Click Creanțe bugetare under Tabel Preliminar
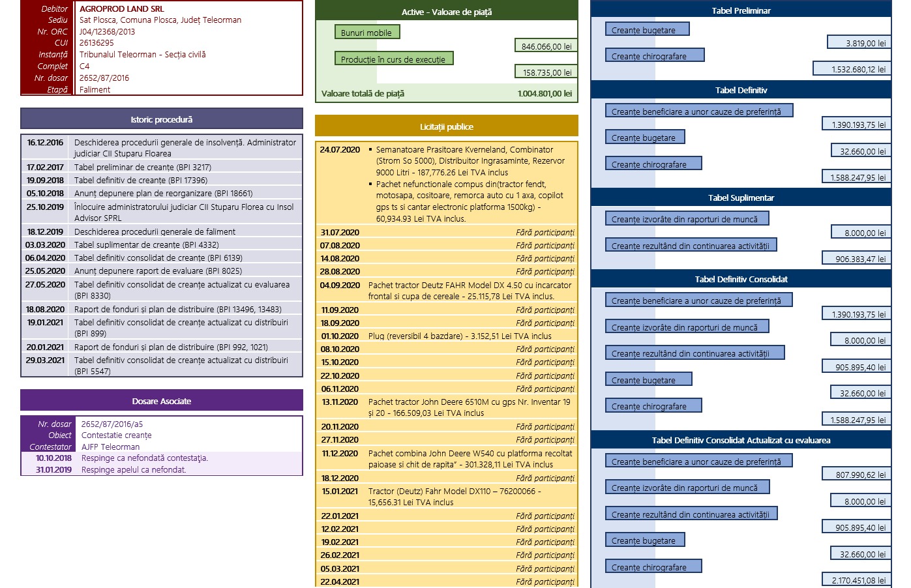 point(647,30)
